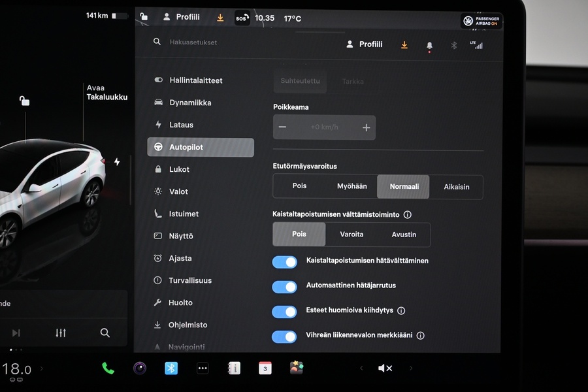
Task: Turn off Vihreän liikennevalon merkkiääni
Action: 285,336
